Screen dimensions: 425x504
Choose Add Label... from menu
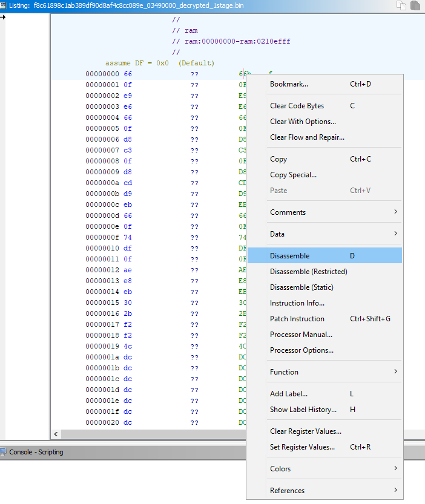tap(288, 394)
